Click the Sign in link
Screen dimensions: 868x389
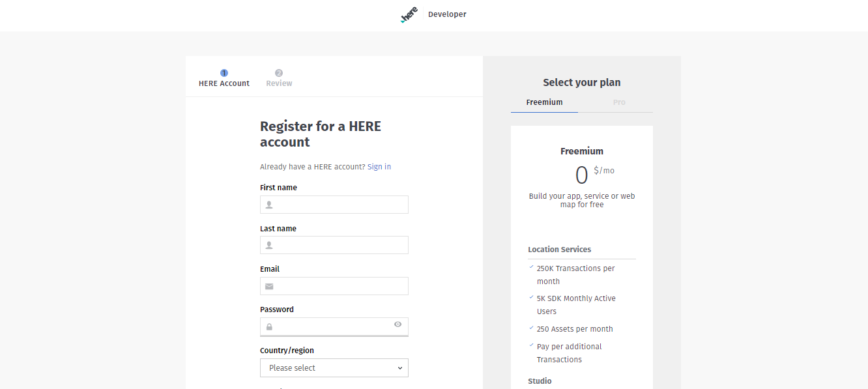pyautogui.click(x=379, y=167)
